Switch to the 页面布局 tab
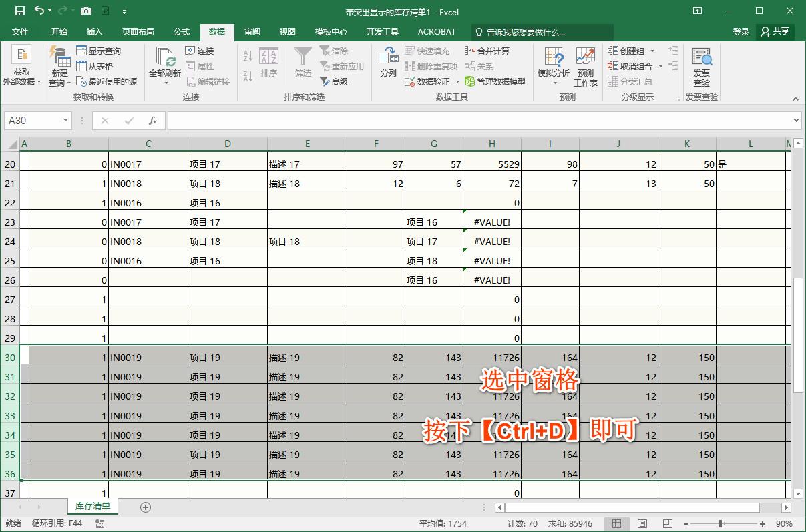Screen dimensions: 806x532 138,31
